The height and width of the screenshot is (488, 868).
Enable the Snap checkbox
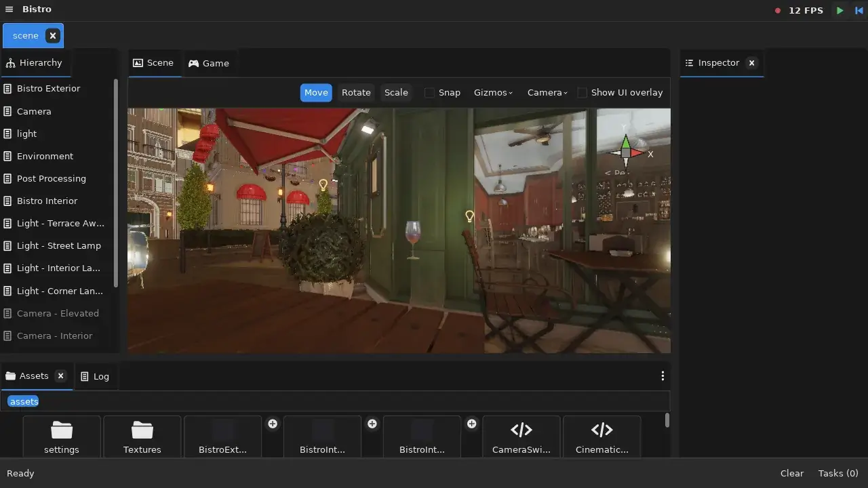pyautogui.click(x=429, y=93)
